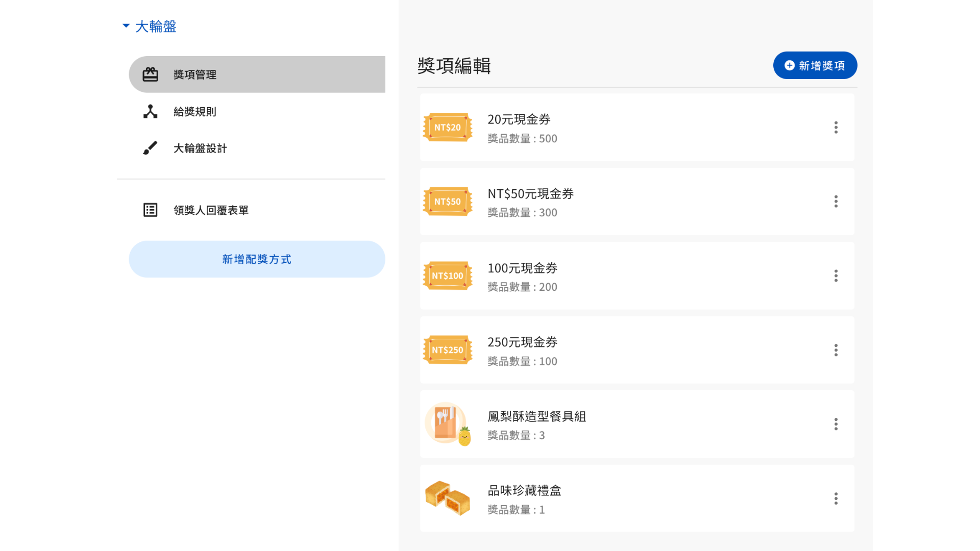This screenshot has width=980, height=551.
Task: Open more options for 100元現金券
Action: pos(836,276)
